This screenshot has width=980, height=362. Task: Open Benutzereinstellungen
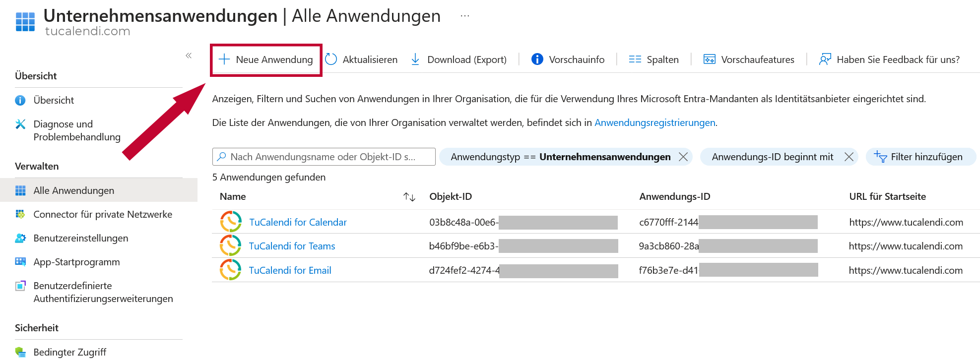(x=81, y=238)
